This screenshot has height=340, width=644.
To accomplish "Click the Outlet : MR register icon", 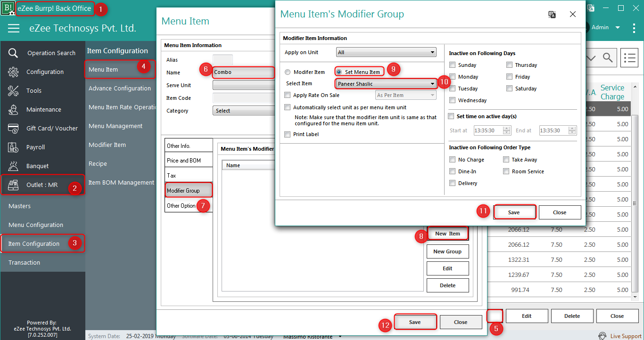I will pyautogui.click(x=13, y=185).
